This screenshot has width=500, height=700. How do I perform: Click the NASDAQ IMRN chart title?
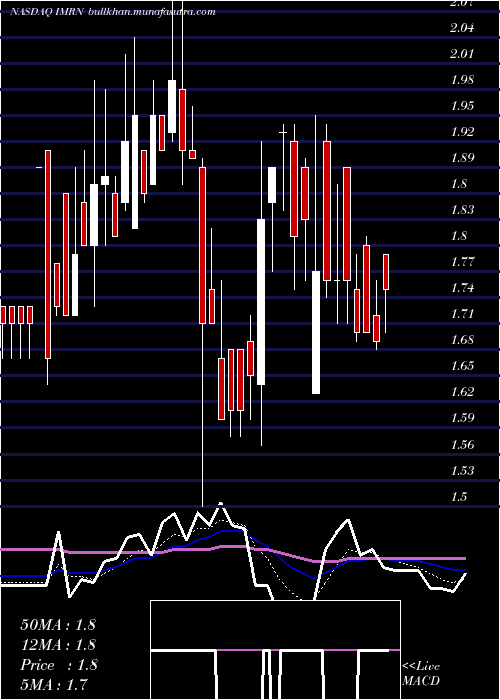[x=48, y=12]
